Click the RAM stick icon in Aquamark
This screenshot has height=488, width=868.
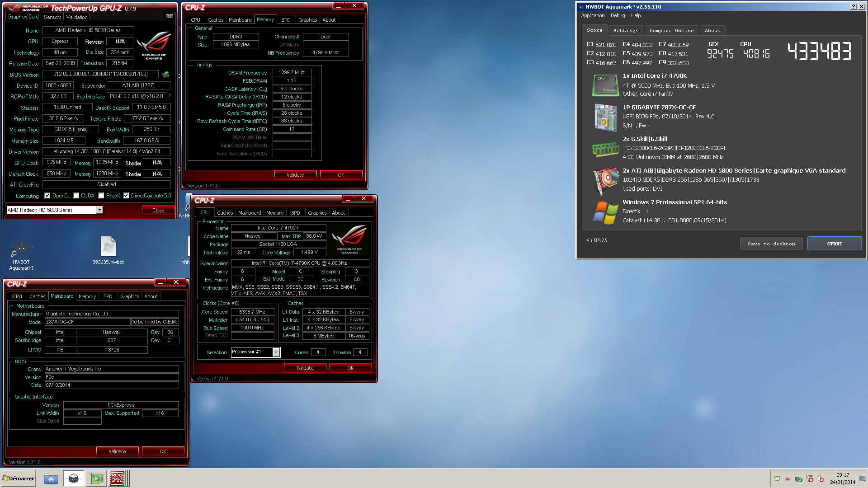click(x=605, y=149)
